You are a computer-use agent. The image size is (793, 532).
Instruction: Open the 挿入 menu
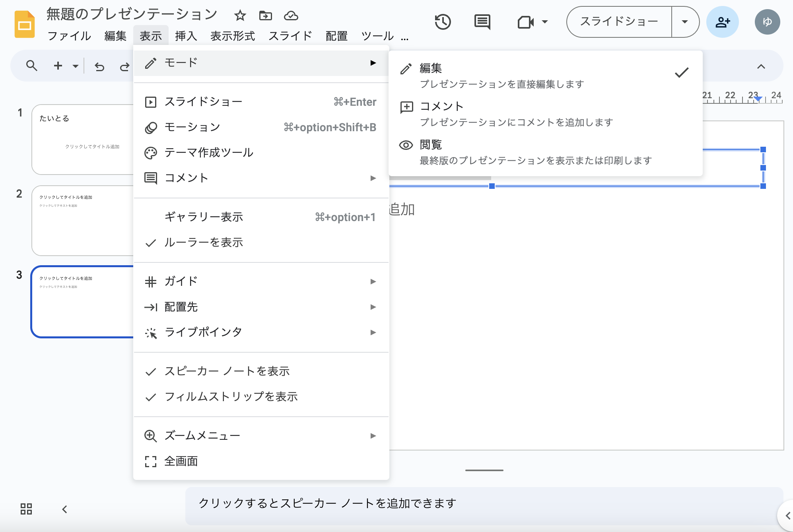tap(186, 36)
